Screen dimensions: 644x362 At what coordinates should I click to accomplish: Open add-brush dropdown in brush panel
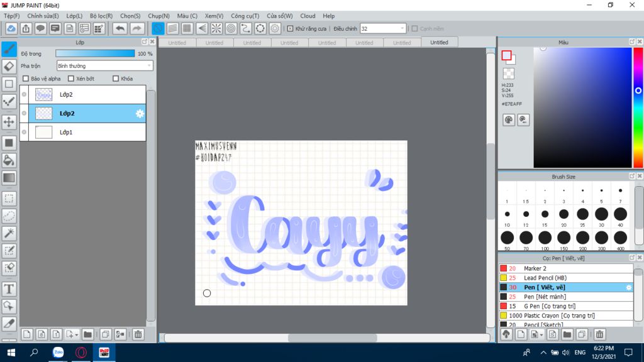pos(541,335)
